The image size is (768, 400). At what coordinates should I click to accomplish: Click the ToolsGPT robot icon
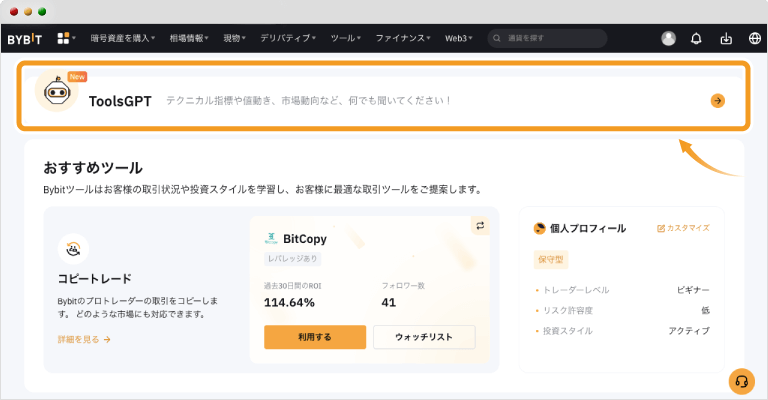57,91
